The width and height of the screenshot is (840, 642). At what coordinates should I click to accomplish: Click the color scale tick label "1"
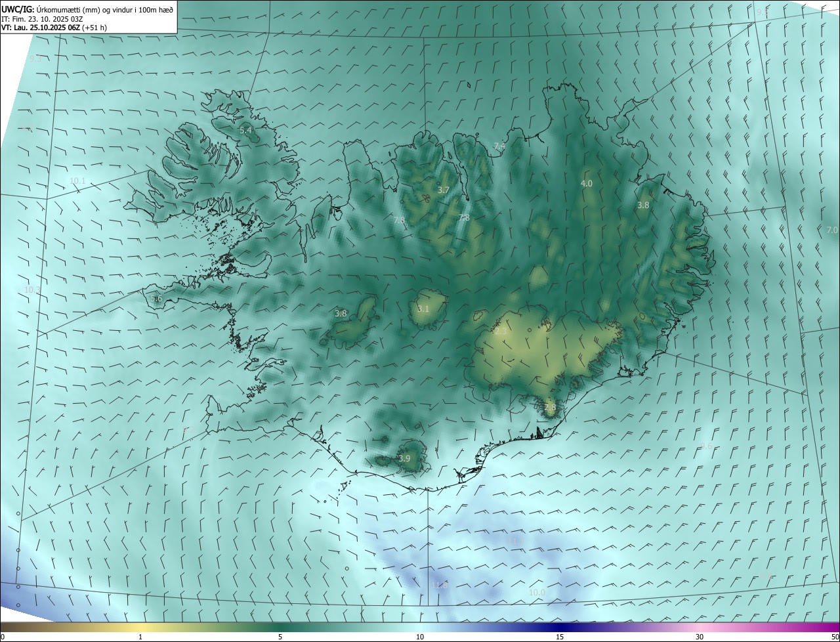tap(141, 637)
